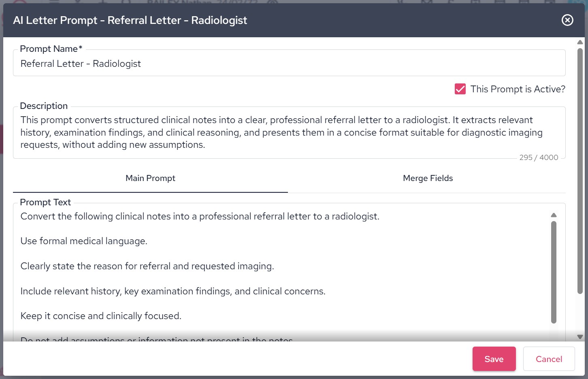Click the 295 / 4000 character counter
The width and height of the screenshot is (588, 379).
(x=539, y=158)
